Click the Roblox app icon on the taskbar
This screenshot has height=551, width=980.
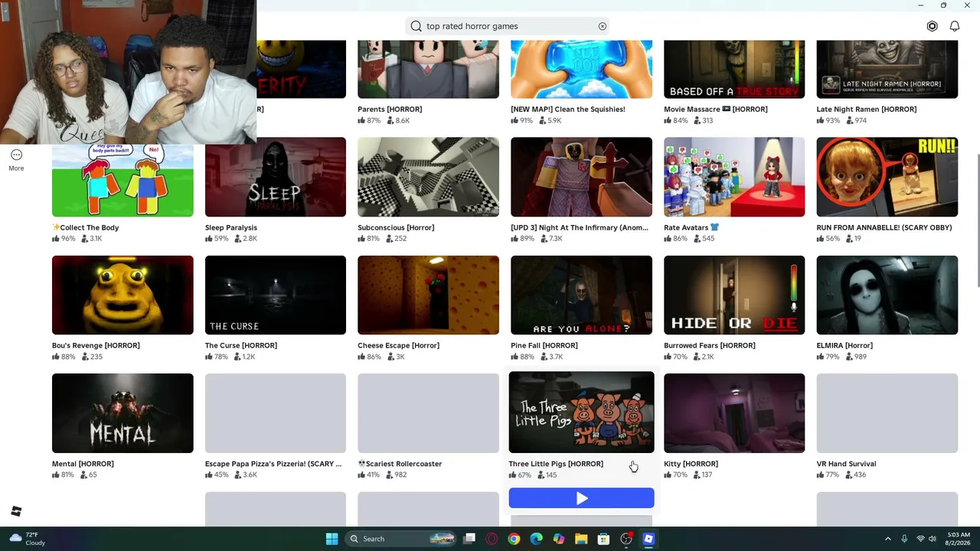[x=648, y=539]
